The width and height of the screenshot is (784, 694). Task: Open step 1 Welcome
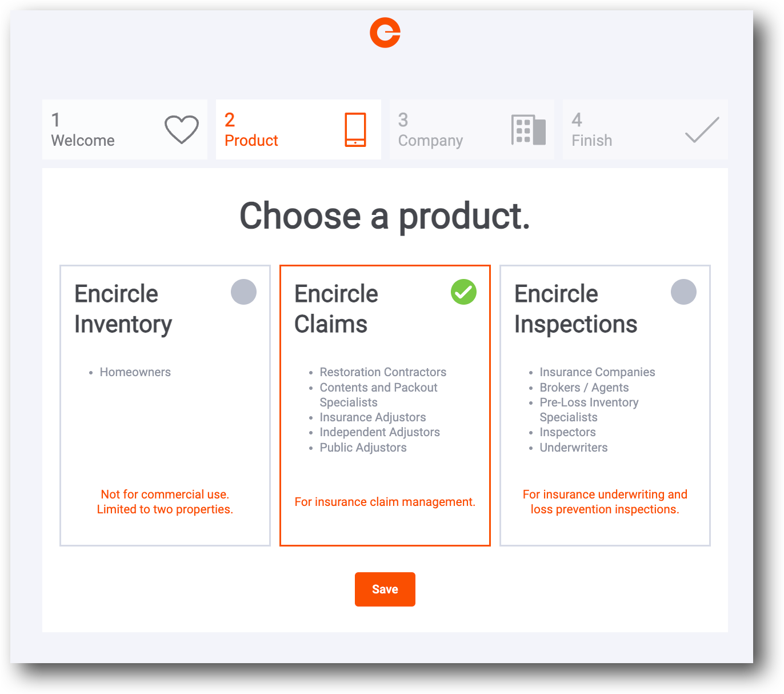point(125,130)
